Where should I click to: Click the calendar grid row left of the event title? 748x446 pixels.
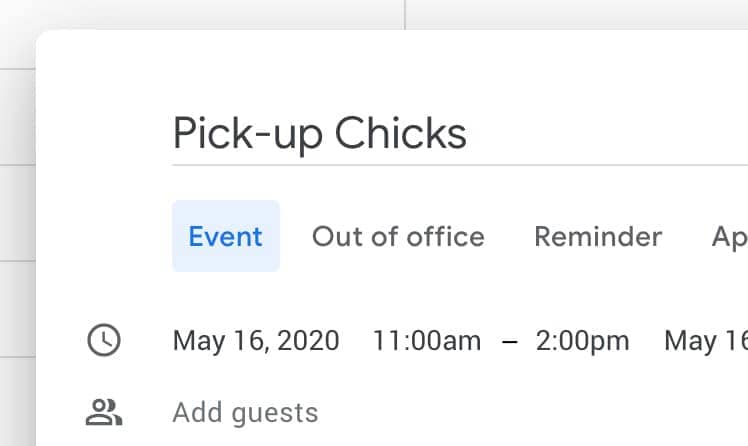click(x=18, y=117)
